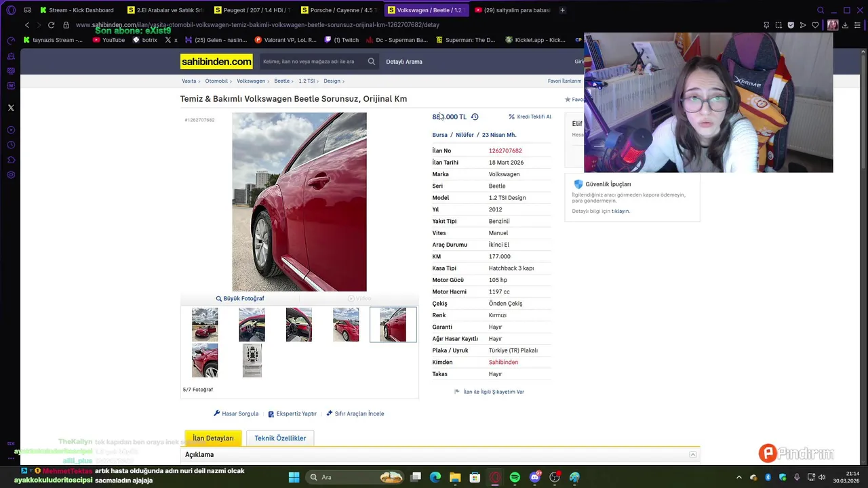Select İlan Detayları tab
This screenshot has height=488, width=868.
[213, 438]
